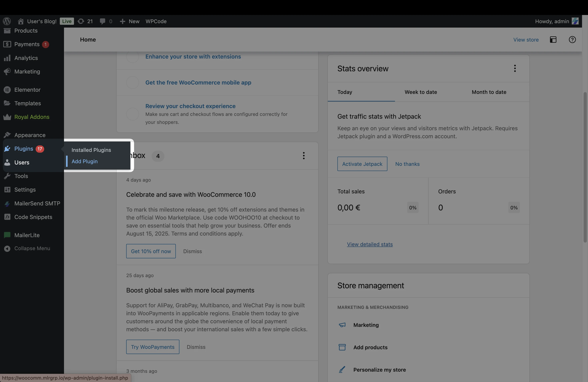
Task: Open Review your checkout experience link
Action: [x=190, y=106]
